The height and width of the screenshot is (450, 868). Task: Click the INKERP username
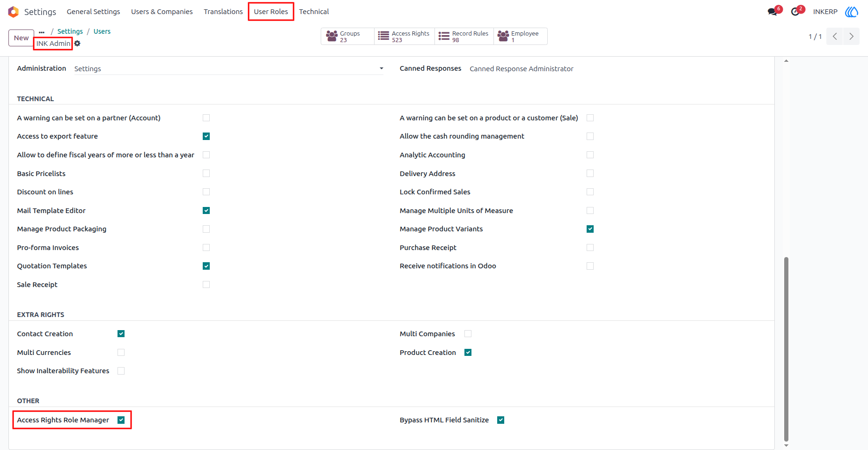pos(825,12)
